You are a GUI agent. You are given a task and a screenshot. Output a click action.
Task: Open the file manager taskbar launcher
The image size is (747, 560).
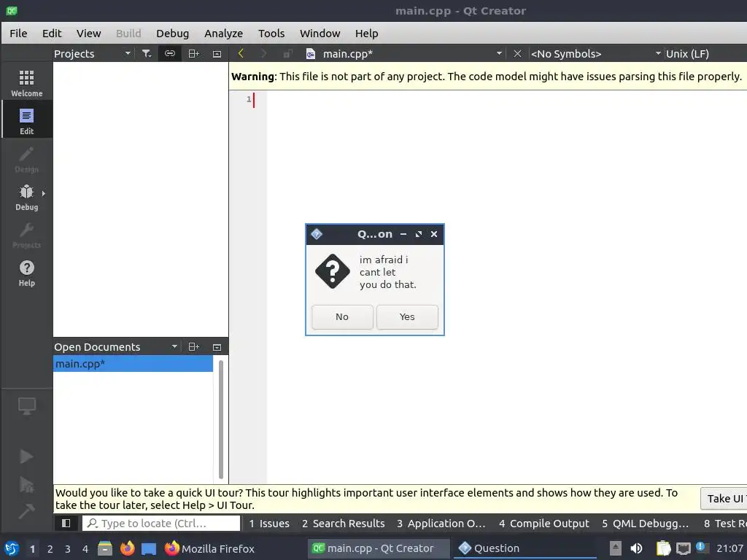105,548
